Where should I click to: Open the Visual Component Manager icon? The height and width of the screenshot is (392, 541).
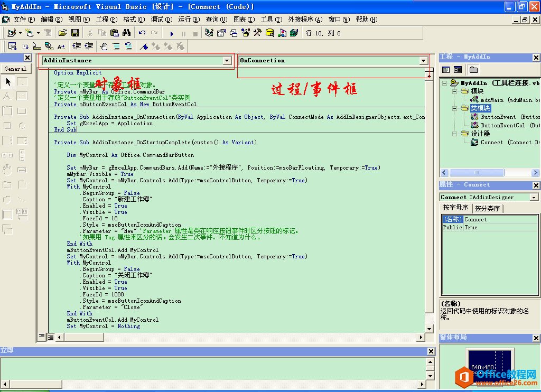point(282,33)
